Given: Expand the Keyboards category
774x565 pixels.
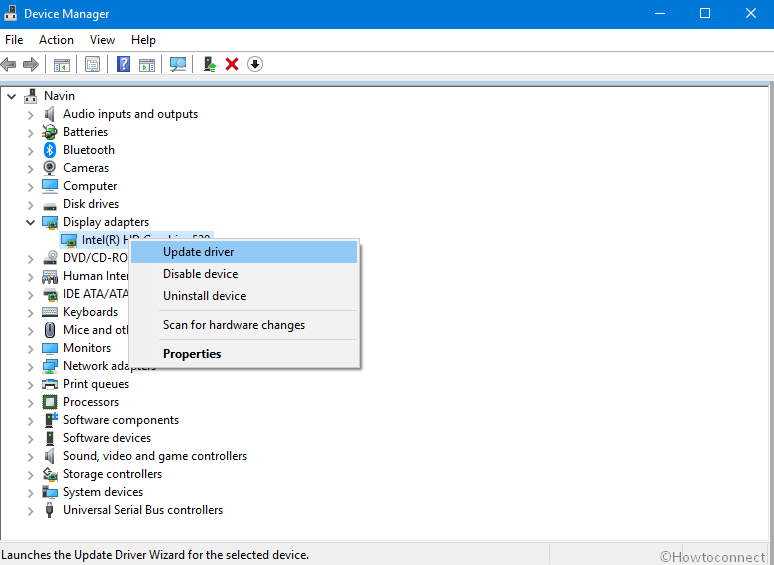Looking at the screenshot, I should click(x=31, y=313).
